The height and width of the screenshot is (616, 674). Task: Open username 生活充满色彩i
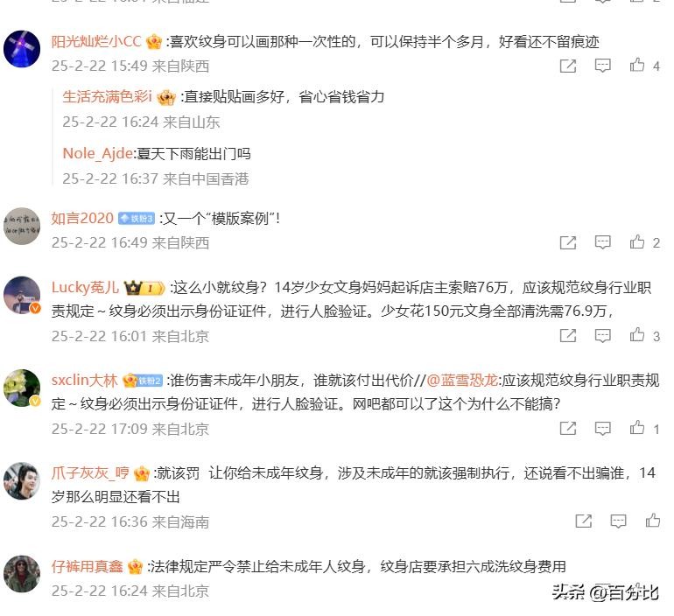[107, 96]
